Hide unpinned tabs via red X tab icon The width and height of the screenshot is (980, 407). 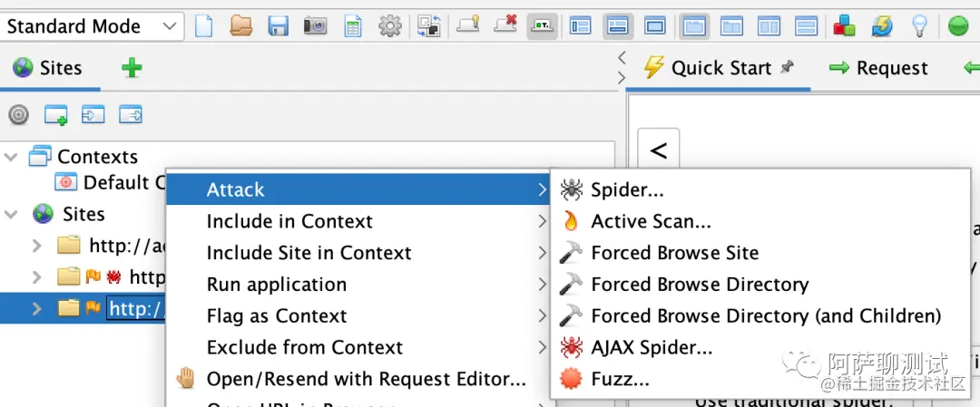[x=505, y=25]
